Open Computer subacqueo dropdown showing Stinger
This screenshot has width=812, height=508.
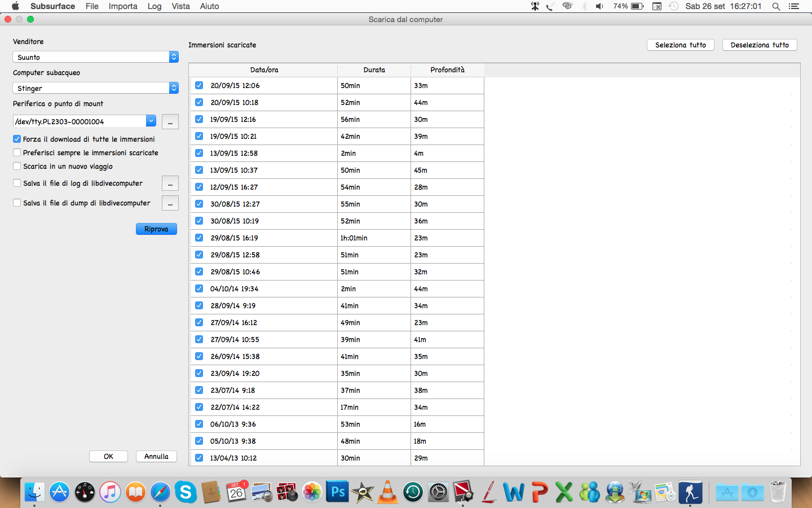tap(95, 88)
